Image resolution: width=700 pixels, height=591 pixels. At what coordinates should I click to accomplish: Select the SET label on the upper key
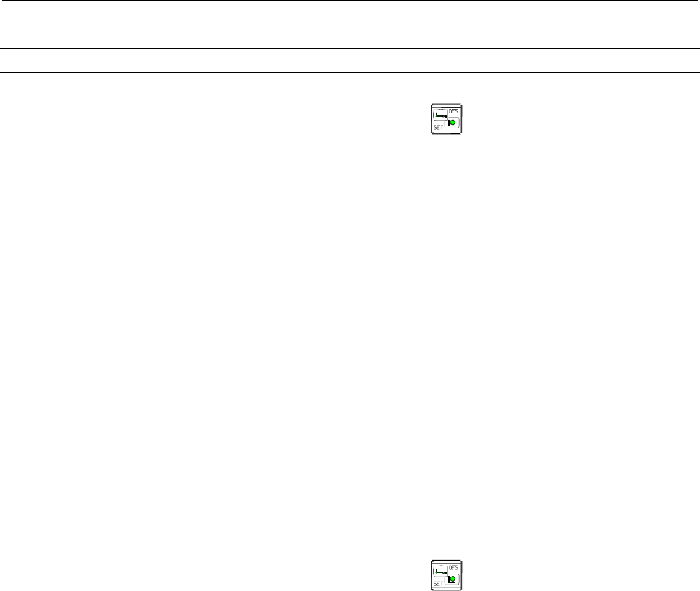438,127
